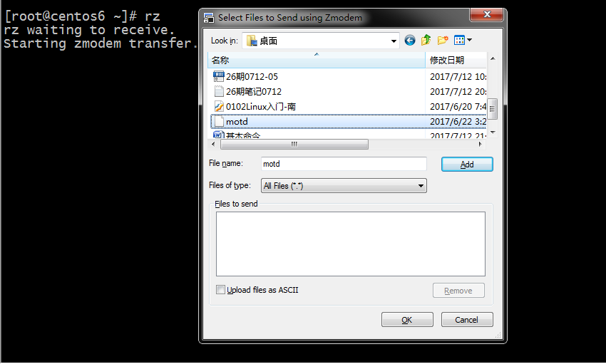Click horizontal scrollbar left arrow

(213, 144)
